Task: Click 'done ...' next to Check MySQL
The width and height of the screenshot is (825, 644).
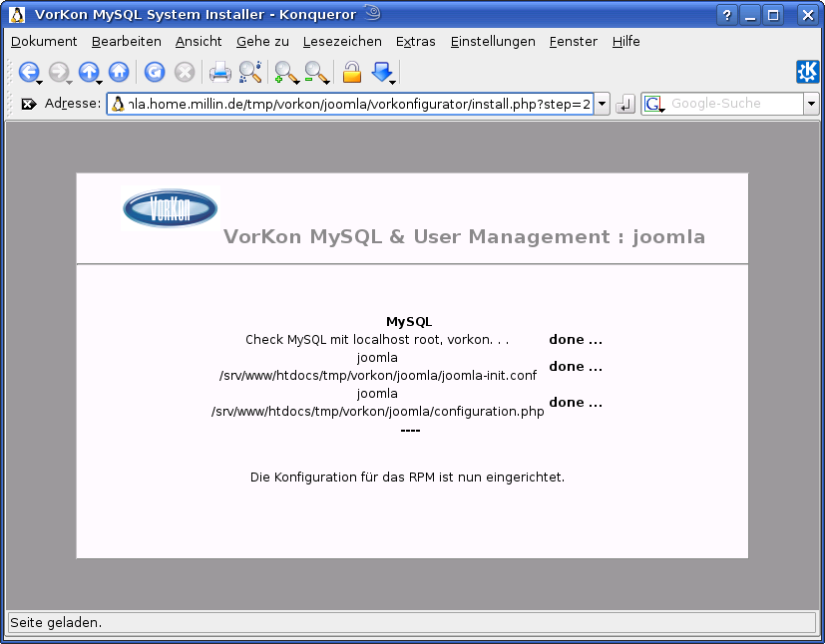Action: point(576,340)
